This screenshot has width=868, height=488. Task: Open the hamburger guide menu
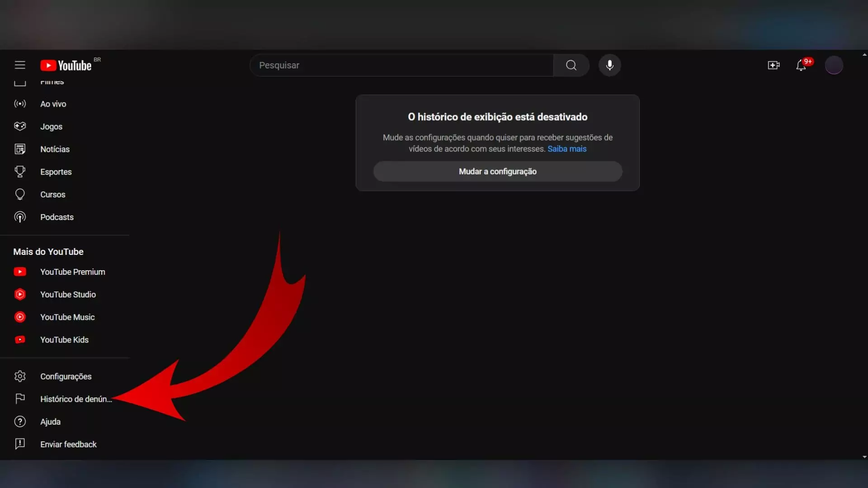[20, 65]
